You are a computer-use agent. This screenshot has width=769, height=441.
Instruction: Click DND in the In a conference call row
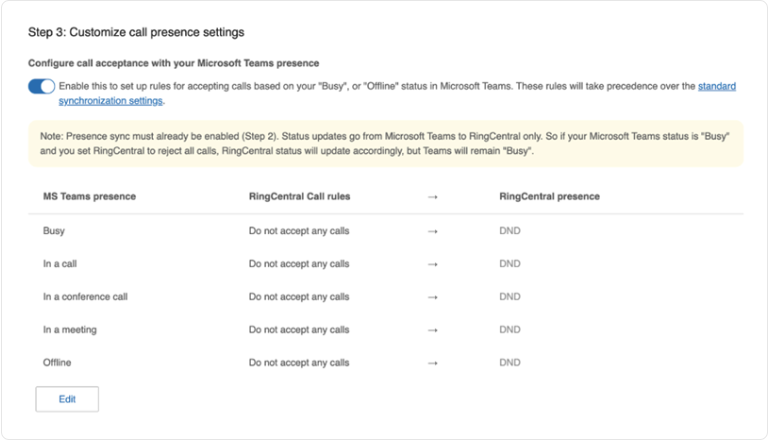pyautogui.click(x=510, y=296)
